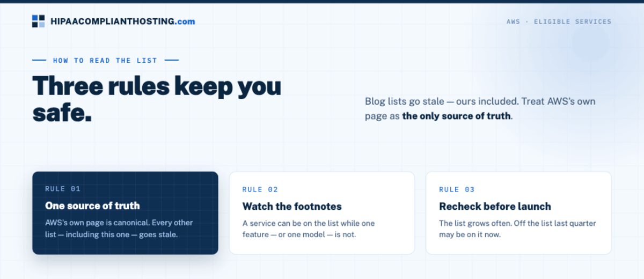Select the Rule 03 card
Image resolution: width=644 pixels, height=279 pixels.
[x=518, y=213]
